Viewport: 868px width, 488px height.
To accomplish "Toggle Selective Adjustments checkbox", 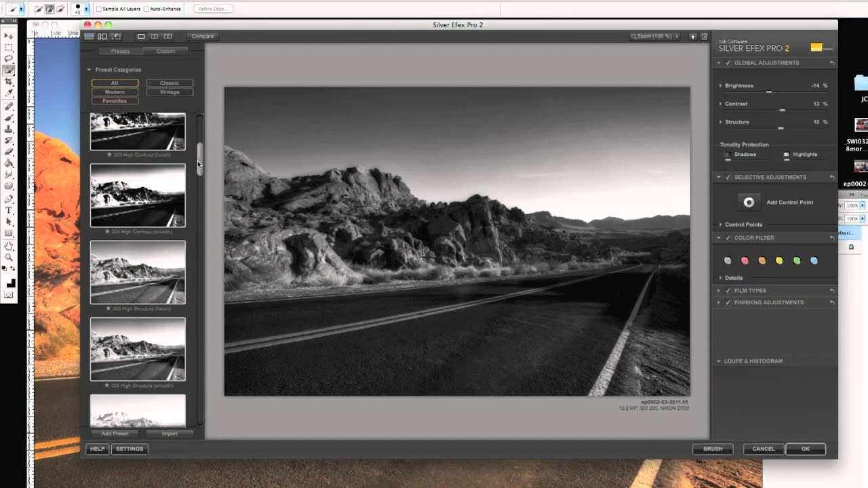I will (x=728, y=178).
